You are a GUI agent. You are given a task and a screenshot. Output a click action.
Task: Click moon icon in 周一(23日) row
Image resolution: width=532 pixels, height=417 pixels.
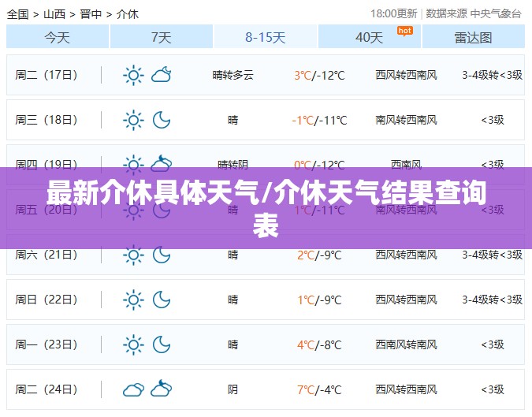[161, 345]
